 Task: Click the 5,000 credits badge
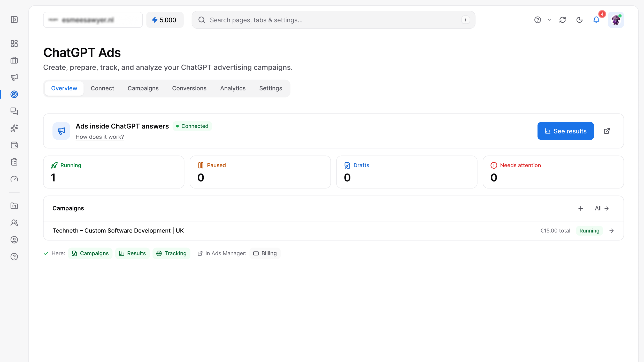[x=165, y=20]
